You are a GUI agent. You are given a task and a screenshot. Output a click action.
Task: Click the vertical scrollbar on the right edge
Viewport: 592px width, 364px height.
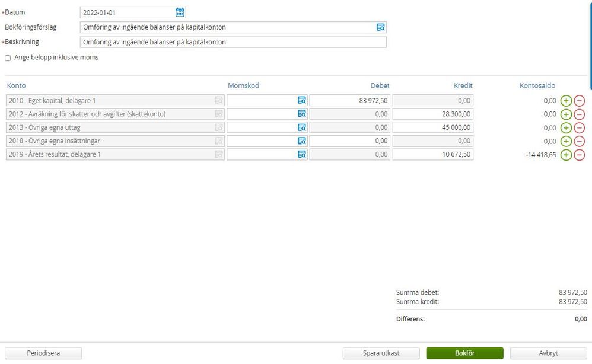[x=590, y=41]
